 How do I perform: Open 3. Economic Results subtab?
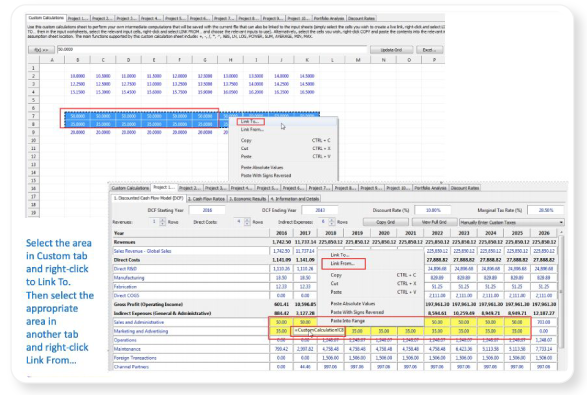(247, 199)
